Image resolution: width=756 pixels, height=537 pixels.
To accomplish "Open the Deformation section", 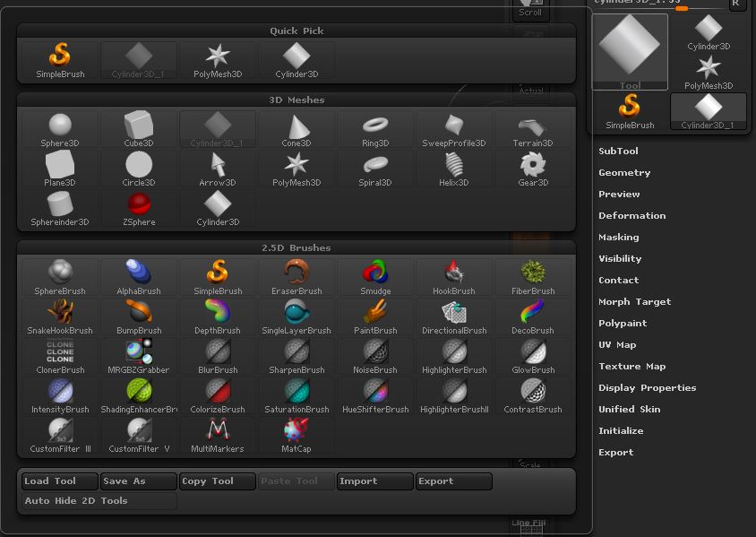I will 632,216.
